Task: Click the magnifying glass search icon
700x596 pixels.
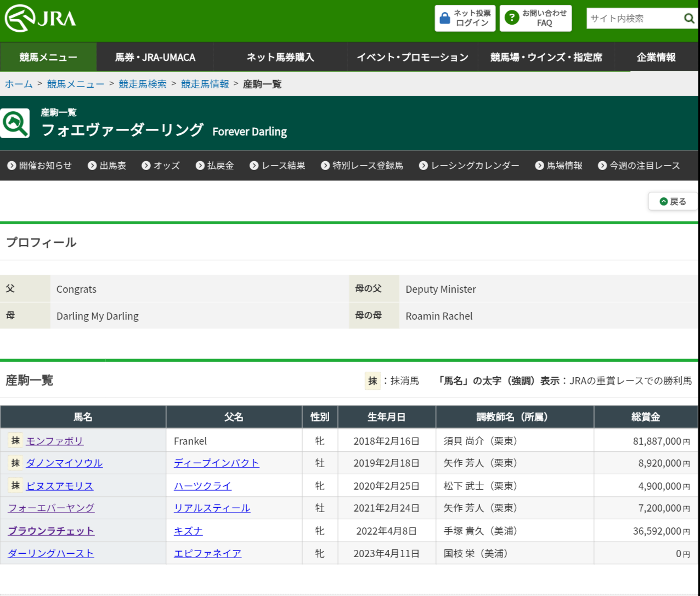Action: (x=689, y=19)
